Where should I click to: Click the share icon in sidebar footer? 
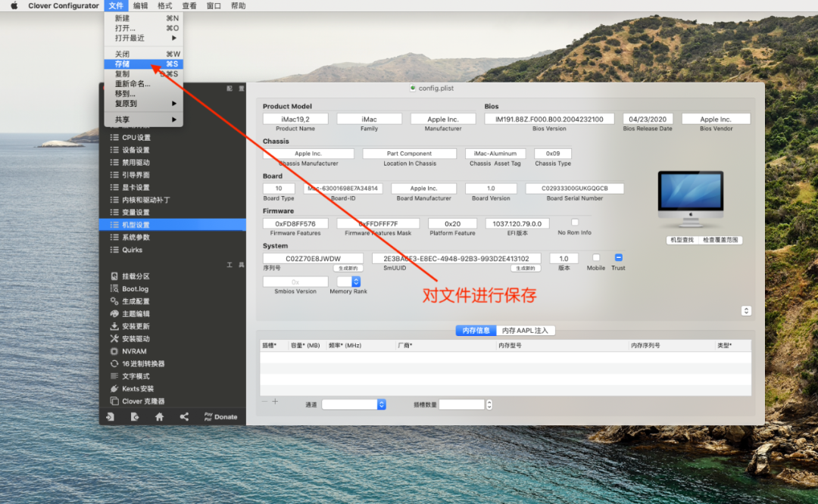tap(184, 417)
